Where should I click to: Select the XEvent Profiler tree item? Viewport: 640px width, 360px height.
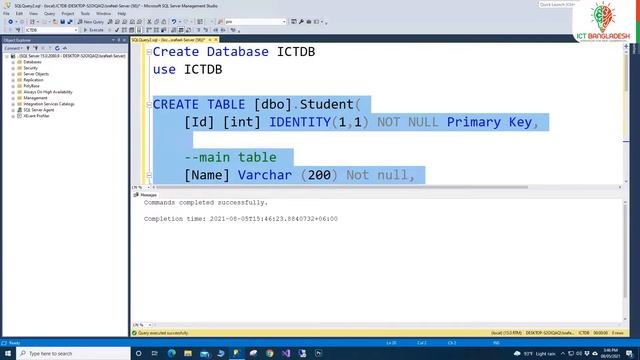click(x=36, y=116)
